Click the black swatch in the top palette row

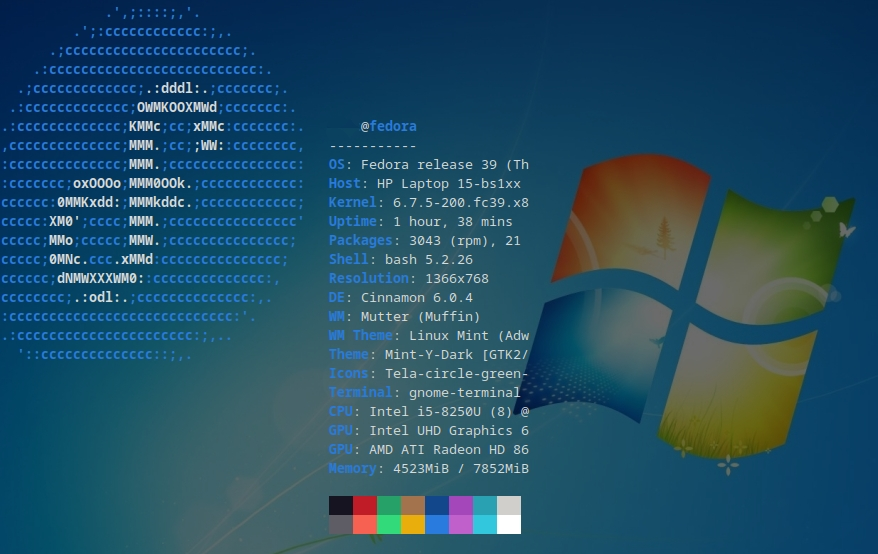pyautogui.click(x=340, y=505)
